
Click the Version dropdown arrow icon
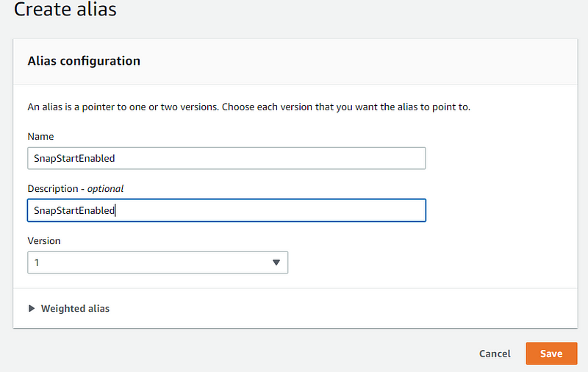pos(276,262)
